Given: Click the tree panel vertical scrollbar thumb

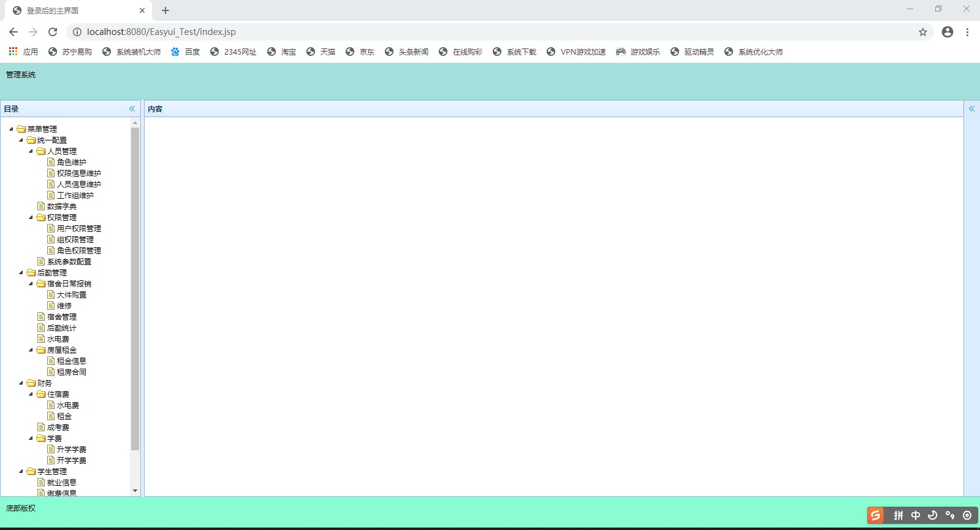Looking at the screenshot, I should [x=135, y=289].
